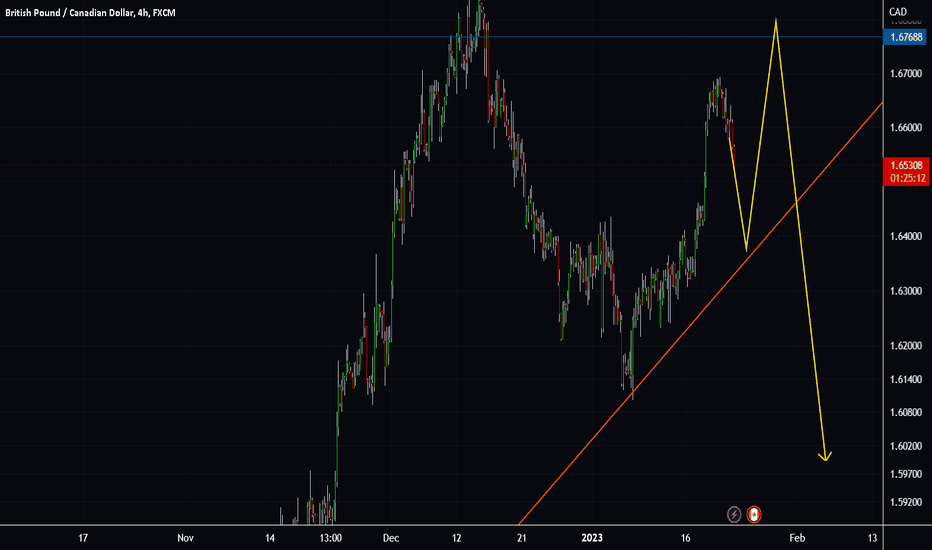Click the Nov date label on time axis
Image resolution: width=932 pixels, height=550 pixels.
[185, 538]
